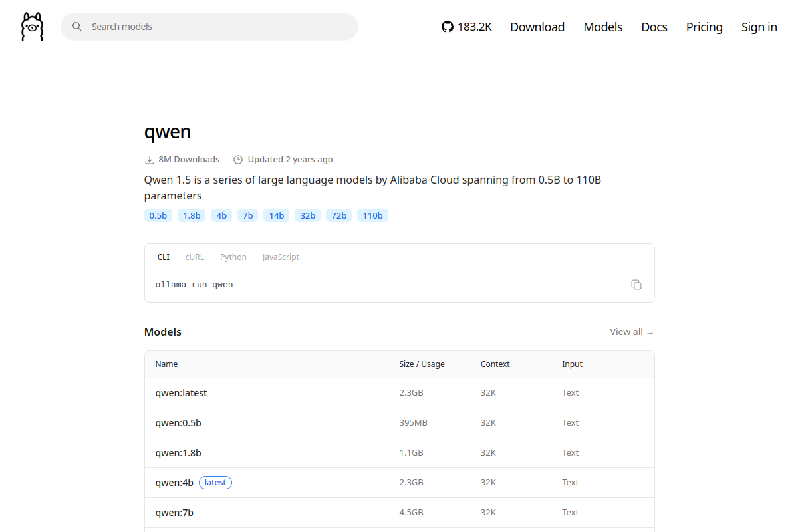Switch to the Python tab
798x532 pixels.
point(233,257)
